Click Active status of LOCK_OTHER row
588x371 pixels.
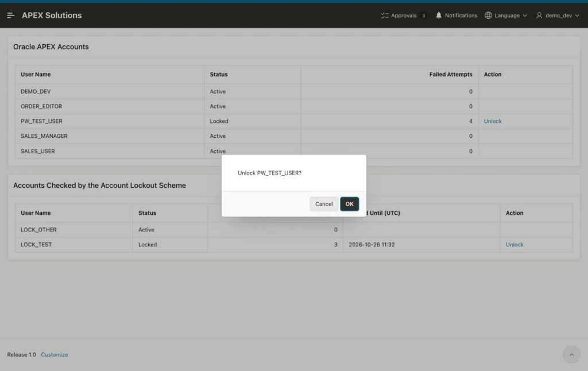pyautogui.click(x=146, y=230)
